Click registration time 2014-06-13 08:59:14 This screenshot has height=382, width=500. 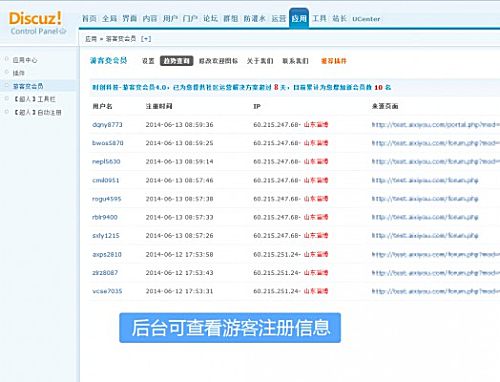pyautogui.click(x=179, y=162)
